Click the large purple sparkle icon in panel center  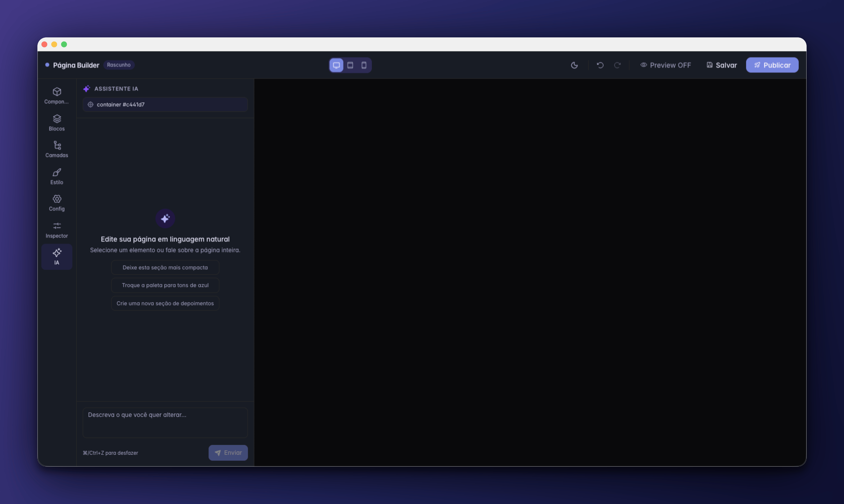(165, 218)
